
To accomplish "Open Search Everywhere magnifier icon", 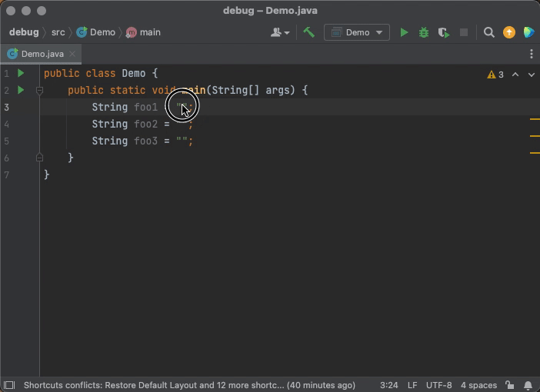I will tap(489, 32).
